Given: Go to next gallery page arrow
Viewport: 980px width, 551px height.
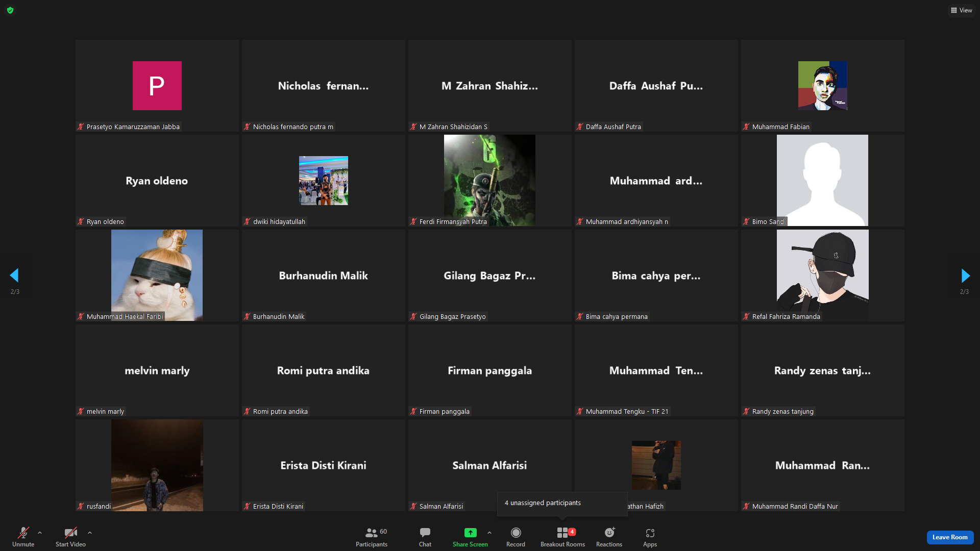Looking at the screenshot, I should pos(965,275).
